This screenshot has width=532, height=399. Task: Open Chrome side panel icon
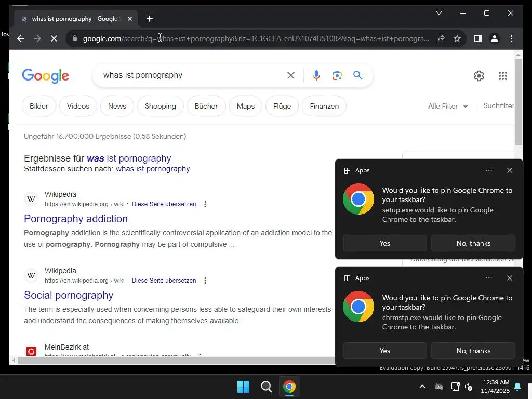point(478,38)
